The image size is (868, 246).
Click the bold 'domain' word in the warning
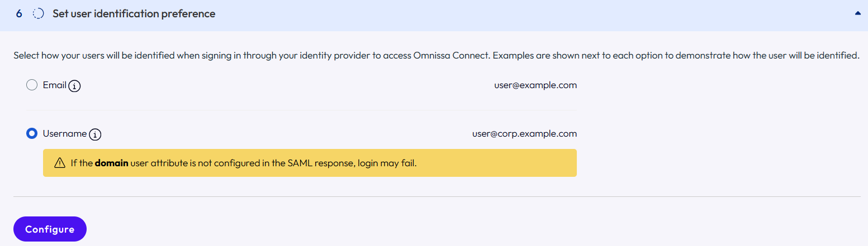[112, 163]
